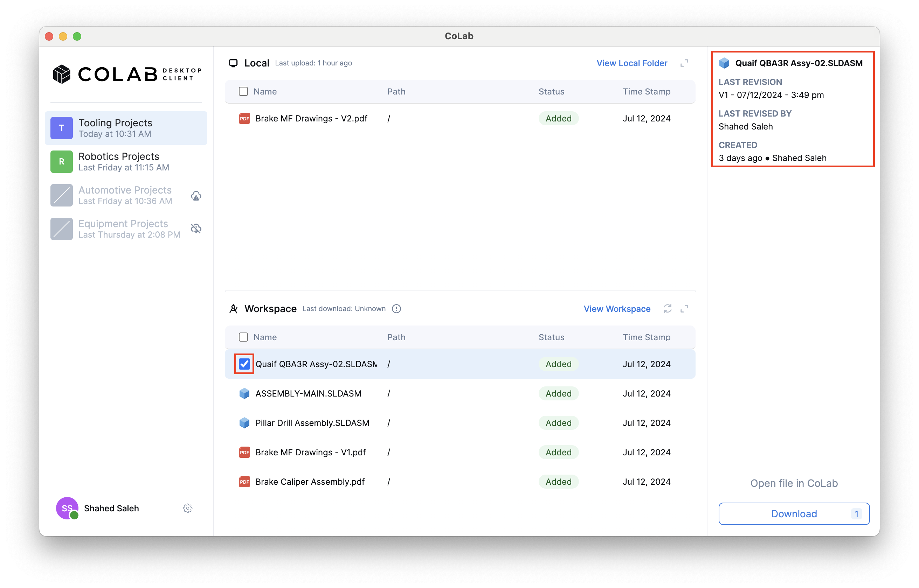Click Time Stamp header in Workspace table
The width and height of the screenshot is (919, 588).
[646, 337]
